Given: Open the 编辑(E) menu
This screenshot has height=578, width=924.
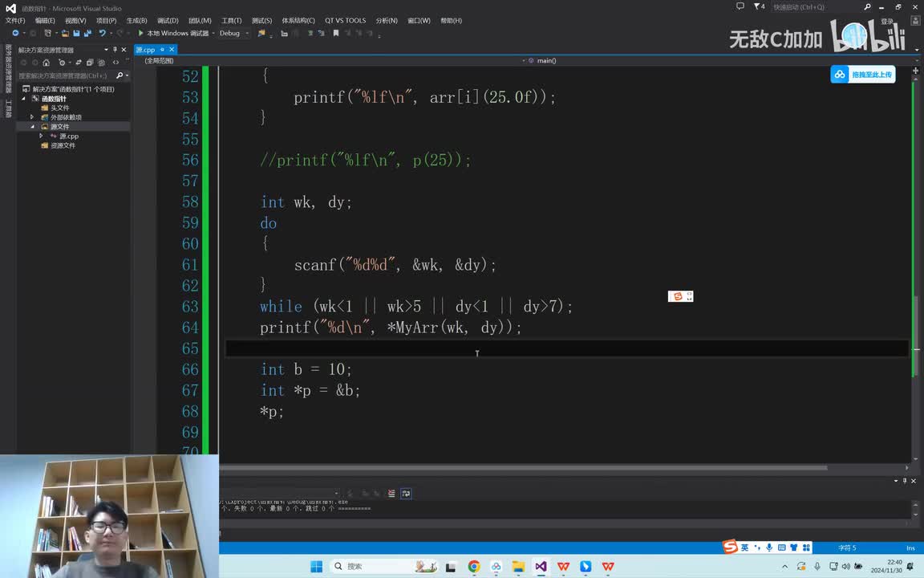Looking at the screenshot, I should 45,21.
